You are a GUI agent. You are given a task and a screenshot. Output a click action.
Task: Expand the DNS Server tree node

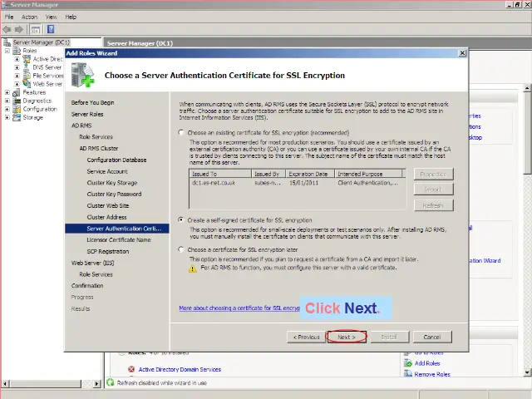point(17,67)
